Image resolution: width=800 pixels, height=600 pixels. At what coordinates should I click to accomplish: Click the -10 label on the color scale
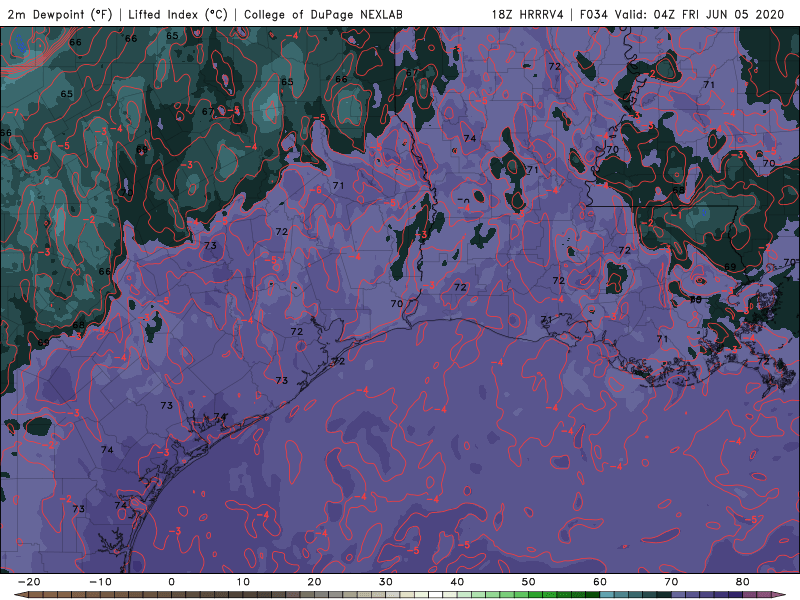tap(100, 582)
